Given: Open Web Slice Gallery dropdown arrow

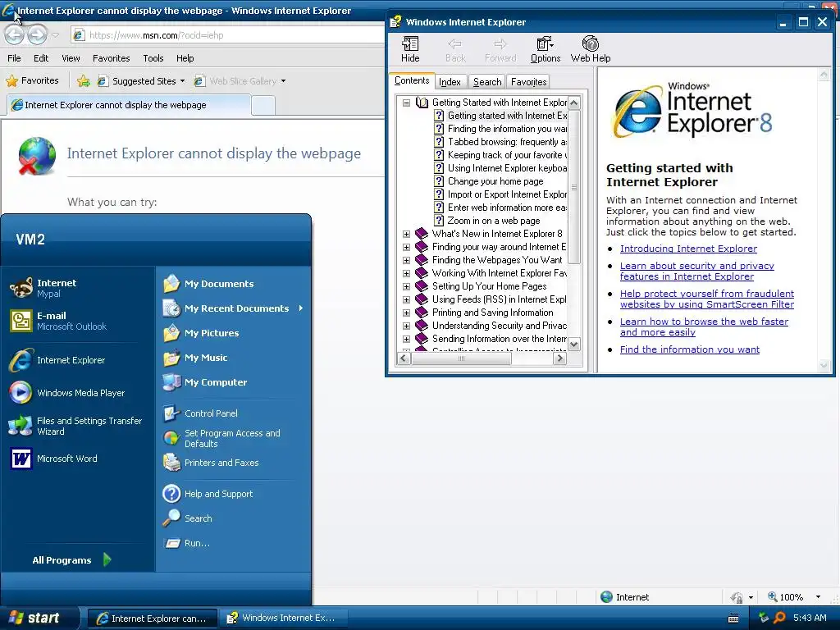Looking at the screenshot, I should click(283, 81).
